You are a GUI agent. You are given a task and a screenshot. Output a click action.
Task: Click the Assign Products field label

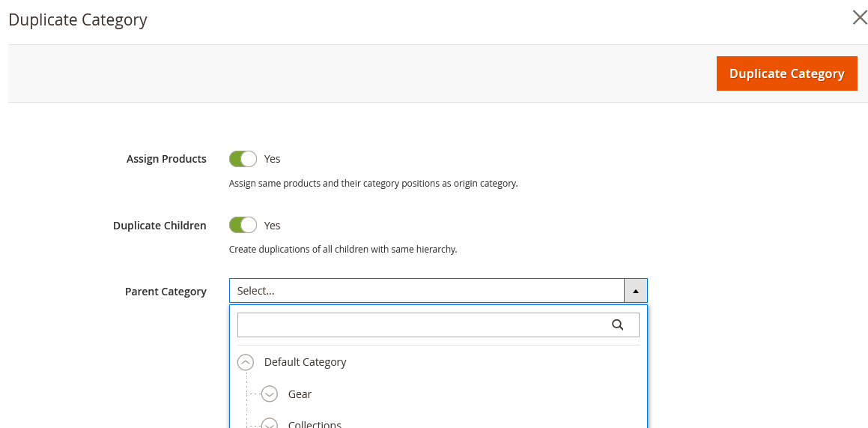166,159
